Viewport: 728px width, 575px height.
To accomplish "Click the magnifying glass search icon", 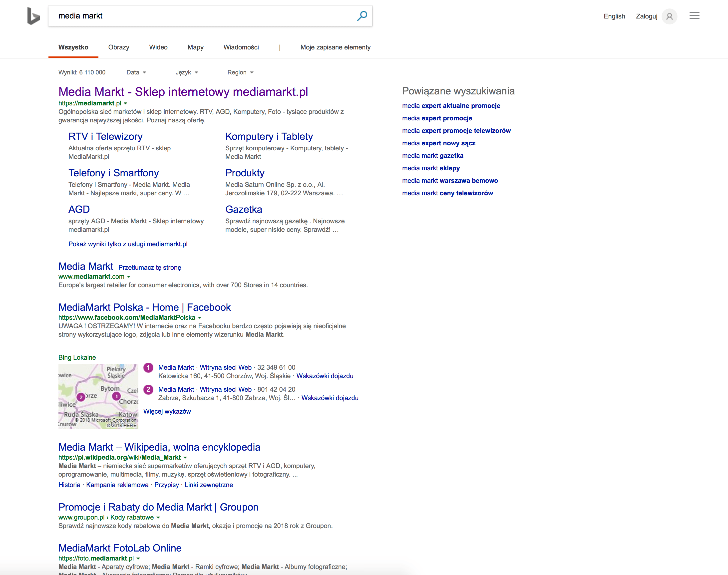I will [362, 16].
